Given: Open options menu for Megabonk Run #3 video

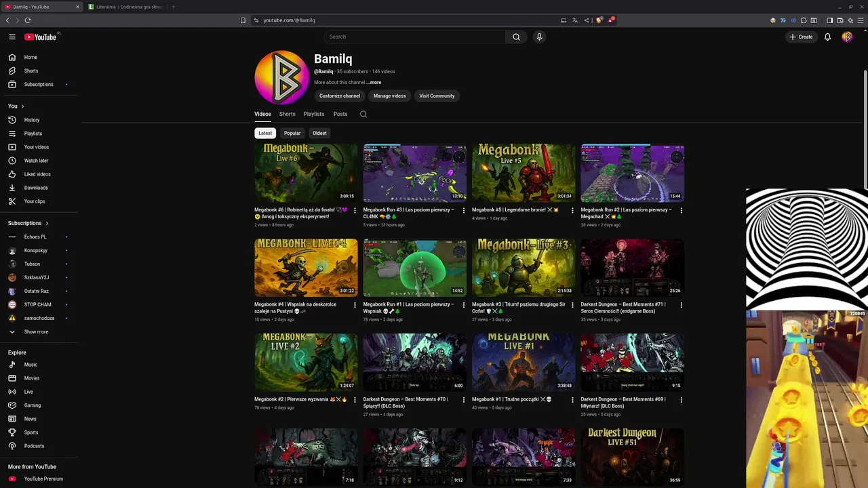Looking at the screenshot, I should [464, 210].
